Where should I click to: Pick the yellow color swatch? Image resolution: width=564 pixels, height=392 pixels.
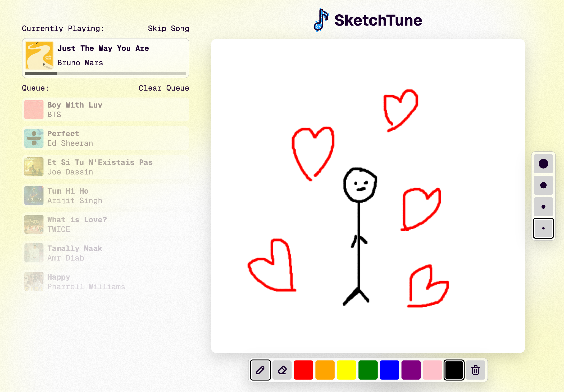click(346, 370)
